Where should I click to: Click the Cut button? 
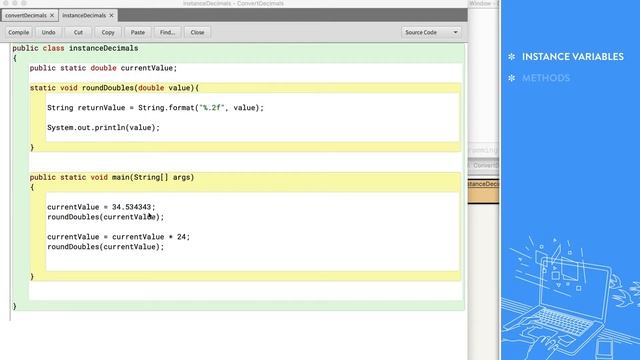coord(78,32)
